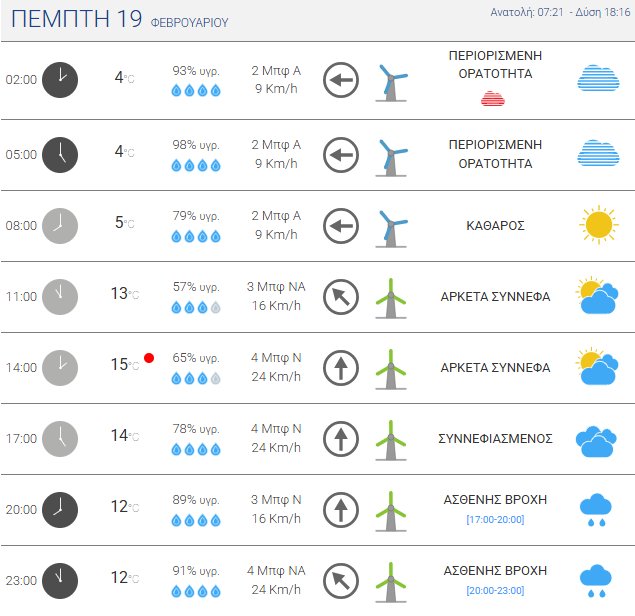Click the red warning cloud icon
Viewport: 635px width, 616px height.
pos(492,98)
